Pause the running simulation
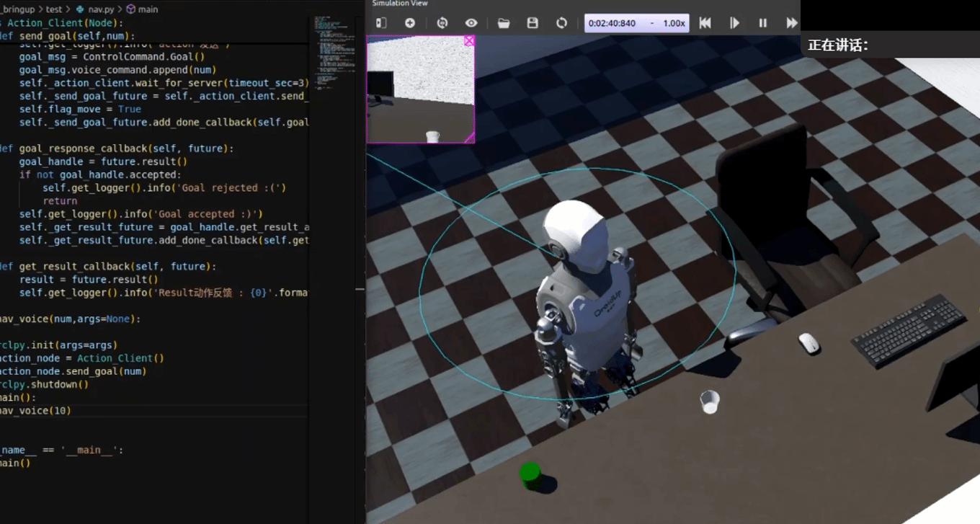The image size is (980, 524). (763, 23)
